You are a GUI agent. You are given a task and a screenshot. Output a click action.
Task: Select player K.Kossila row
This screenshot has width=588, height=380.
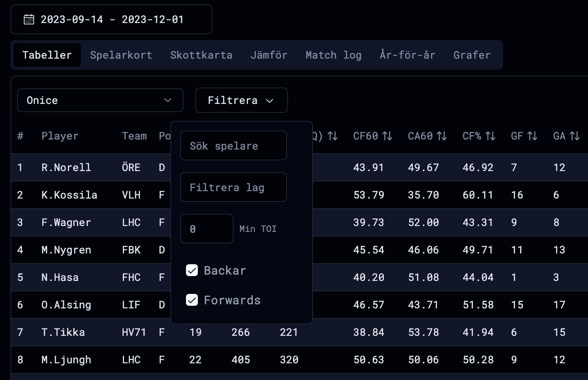[x=69, y=195]
